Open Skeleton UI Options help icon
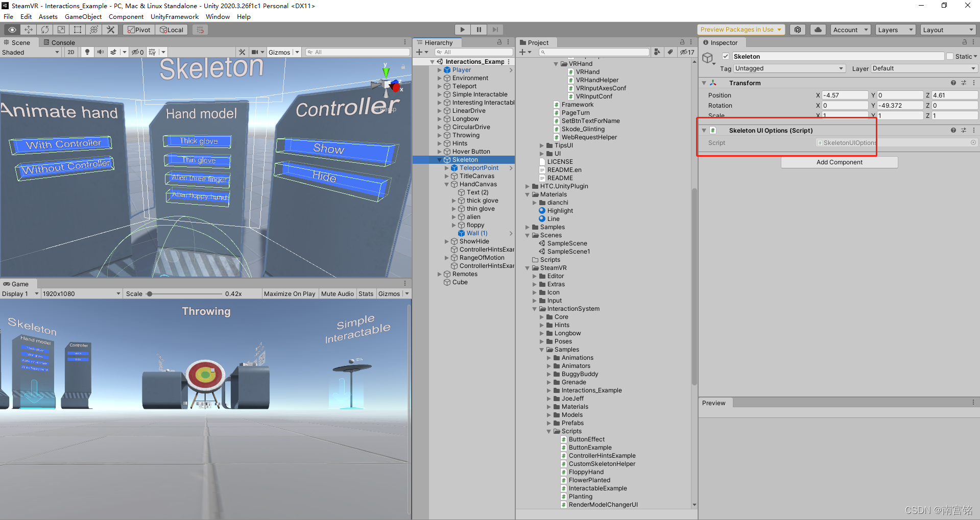The height and width of the screenshot is (520, 980). tap(953, 130)
